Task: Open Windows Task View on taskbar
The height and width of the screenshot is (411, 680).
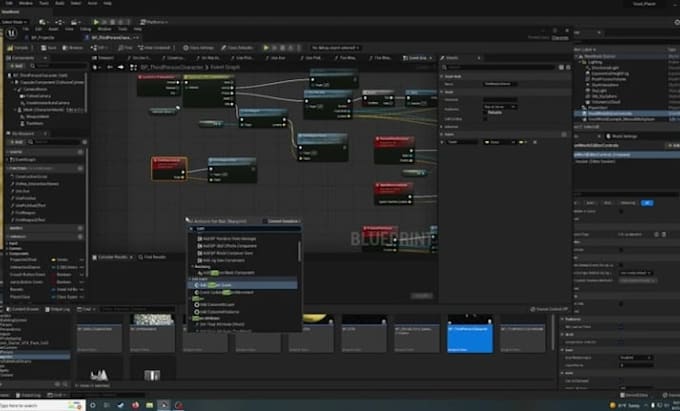Action: click(106, 405)
